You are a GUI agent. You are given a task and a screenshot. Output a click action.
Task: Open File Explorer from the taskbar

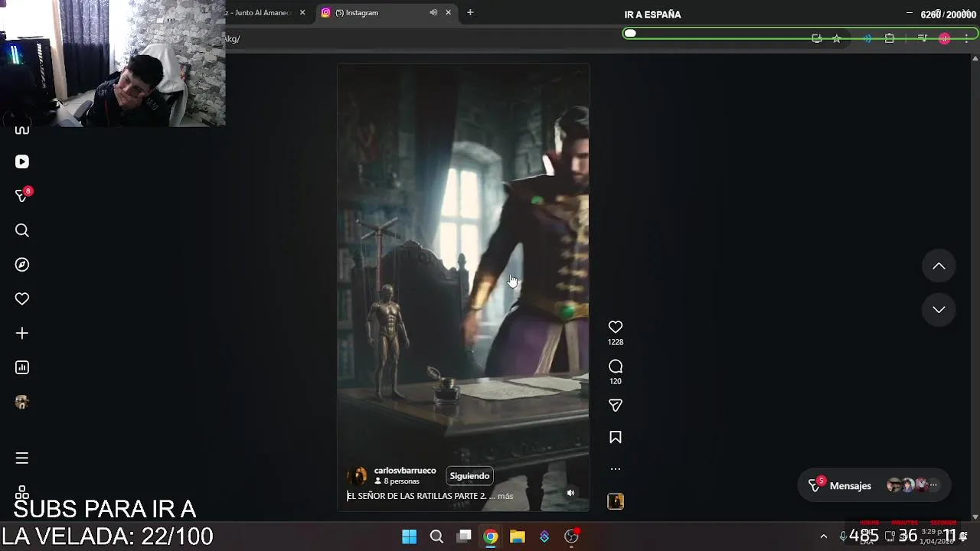click(518, 536)
